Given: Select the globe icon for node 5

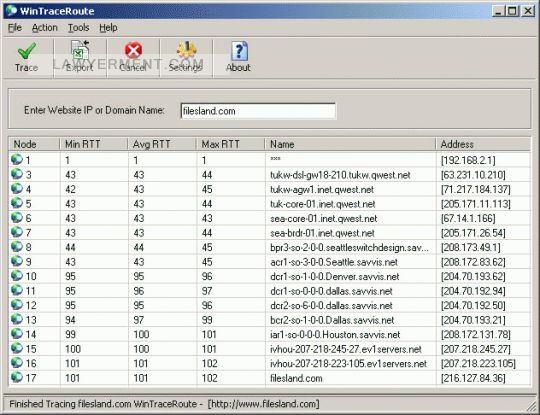Looking at the screenshot, I should coord(17,203).
